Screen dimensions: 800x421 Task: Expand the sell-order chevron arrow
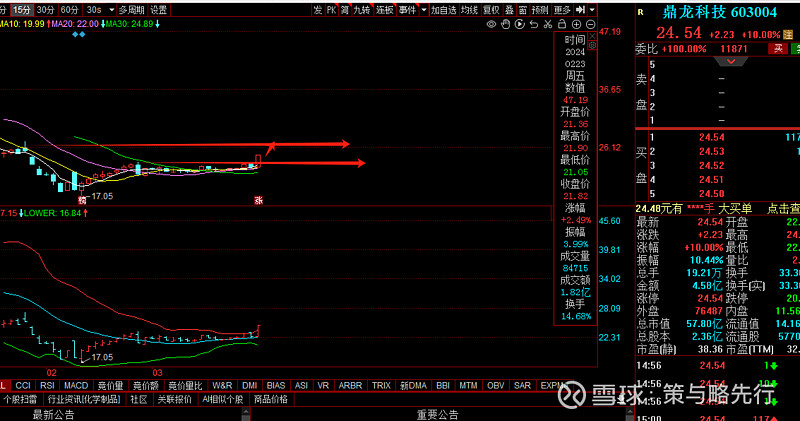click(x=731, y=61)
